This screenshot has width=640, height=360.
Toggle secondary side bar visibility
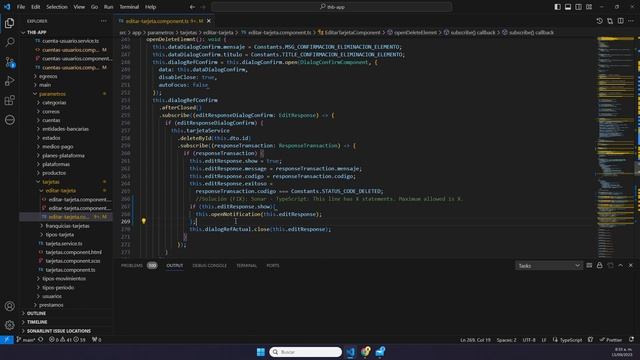pyautogui.click(x=578, y=7)
